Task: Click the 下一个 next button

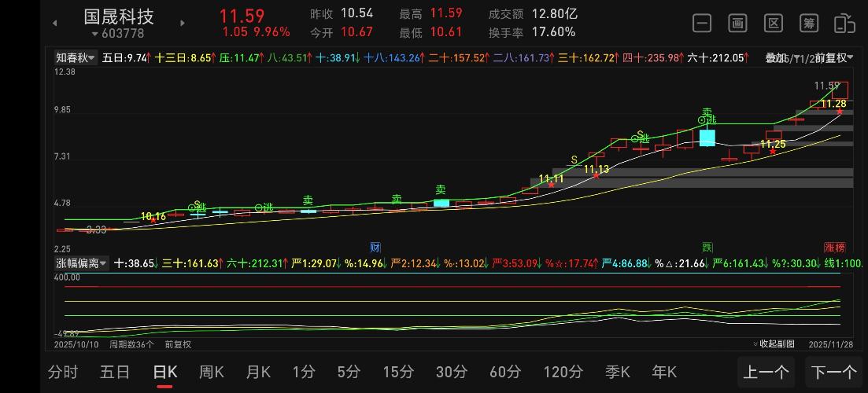Action: [833, 372]
